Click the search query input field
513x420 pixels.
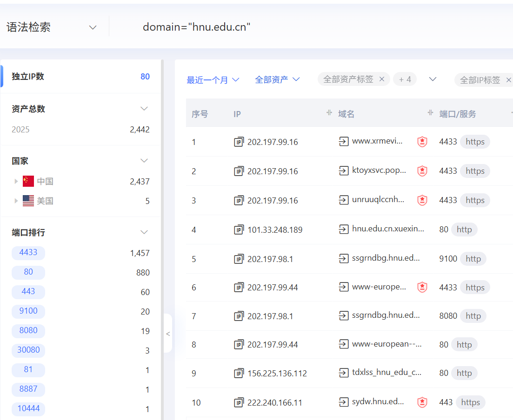(x=279, y=27)
